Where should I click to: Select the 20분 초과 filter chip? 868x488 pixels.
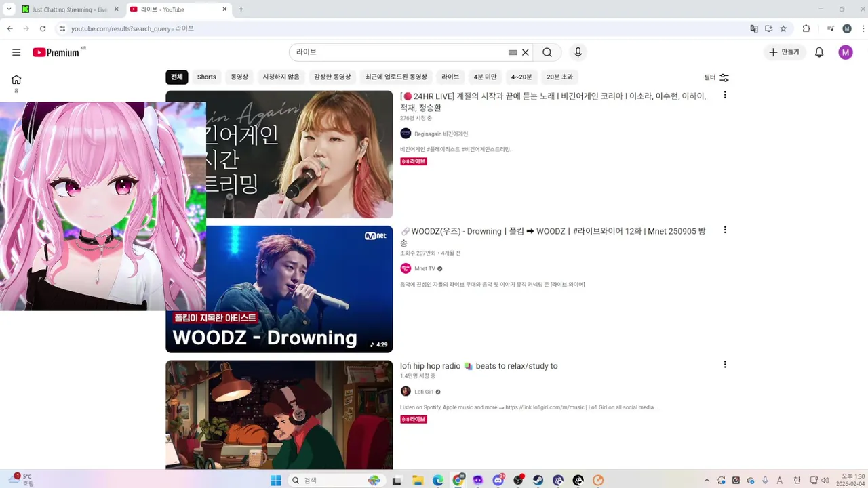point(559,77)
